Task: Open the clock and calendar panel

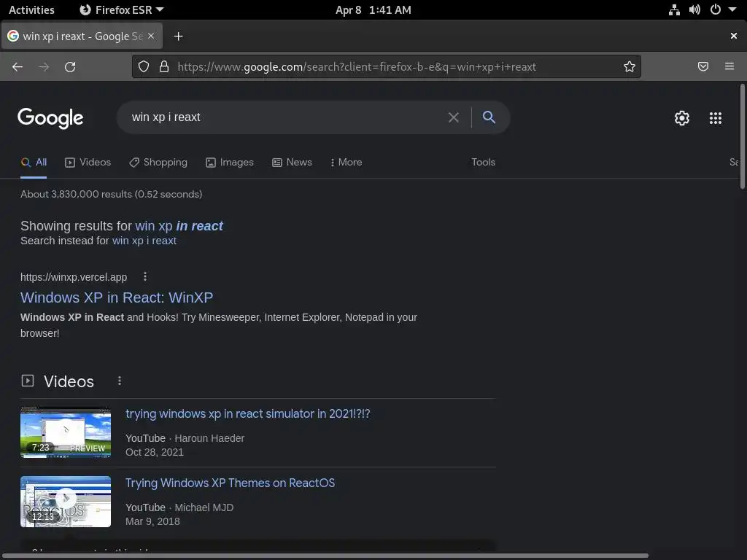Action: (373, 10)
